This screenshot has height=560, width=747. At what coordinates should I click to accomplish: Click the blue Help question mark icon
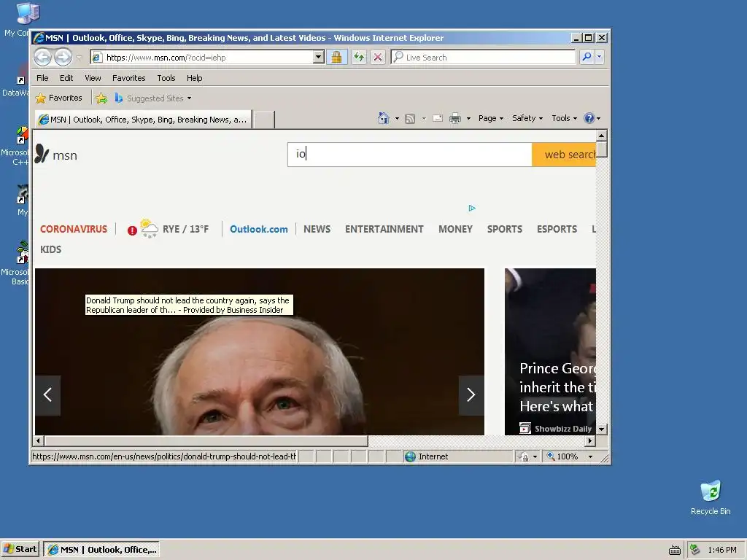tap(589, 118)
